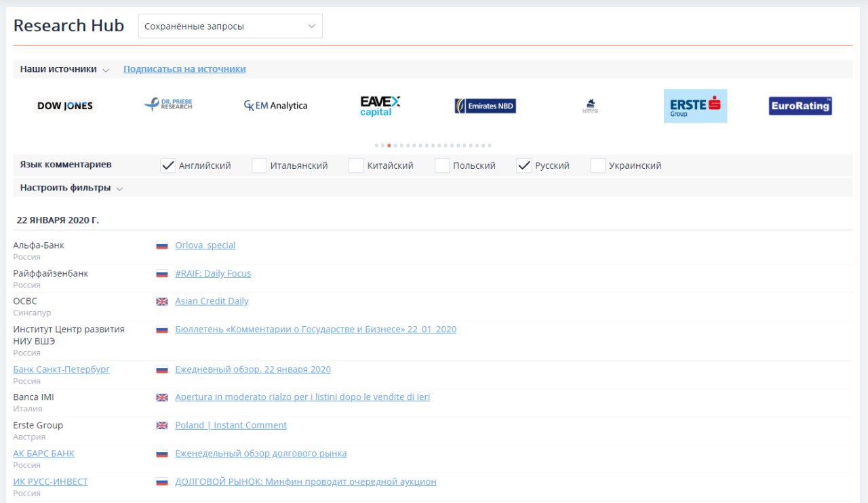Screen dimensions: 868x503
Task: Click the flag beside the НИУ ВШЭ bulletin
Action: (162, 329)
